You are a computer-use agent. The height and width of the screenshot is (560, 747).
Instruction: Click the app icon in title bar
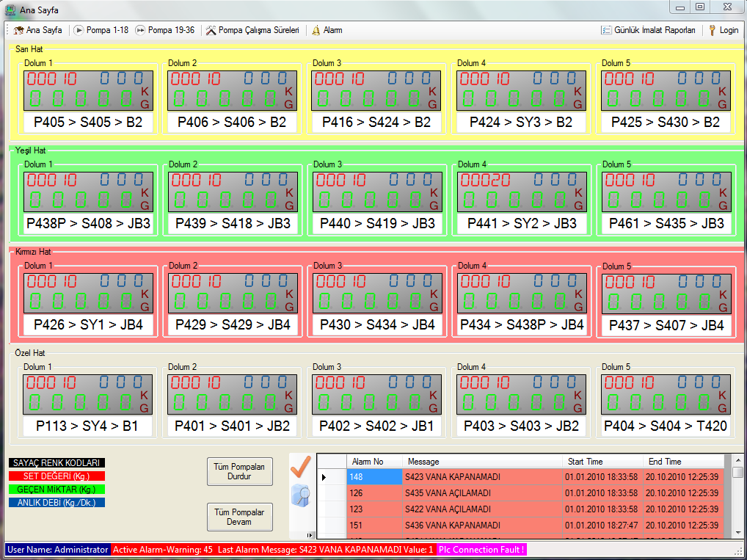point(10,10)
